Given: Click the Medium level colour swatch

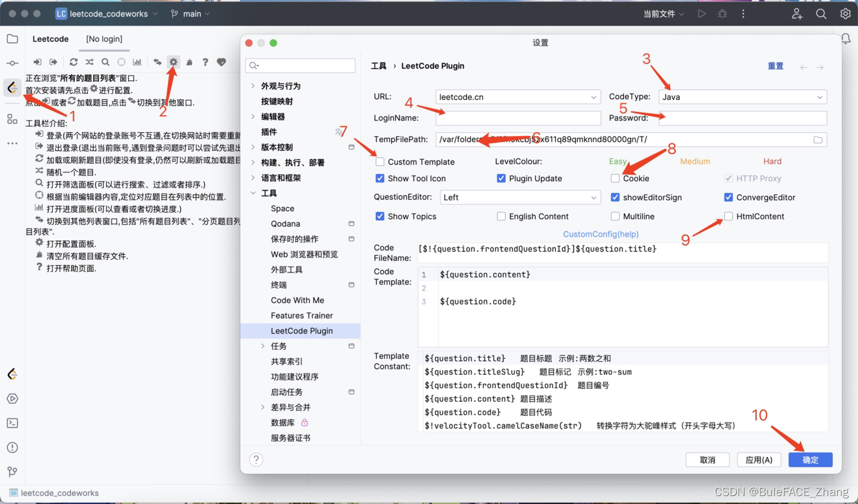Looking at the screenshot, I should tap(695, 161).
